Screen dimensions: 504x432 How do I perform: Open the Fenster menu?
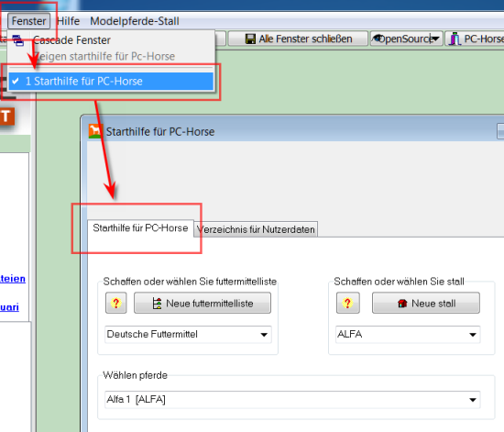pyautogui.click(x=28, y=21)
